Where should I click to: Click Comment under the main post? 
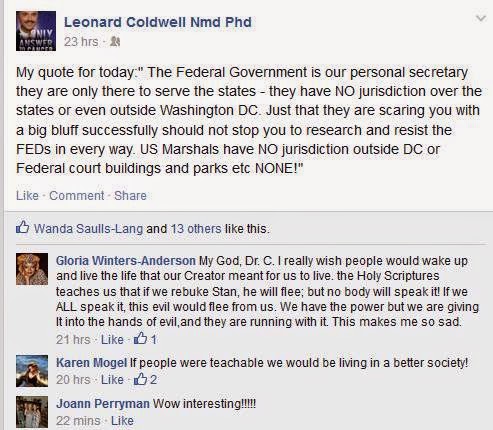point(77,196)
